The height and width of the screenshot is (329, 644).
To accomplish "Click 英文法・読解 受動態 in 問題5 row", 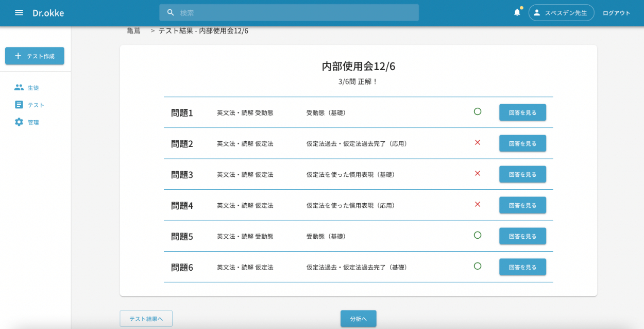I will (x=245, y=237).
